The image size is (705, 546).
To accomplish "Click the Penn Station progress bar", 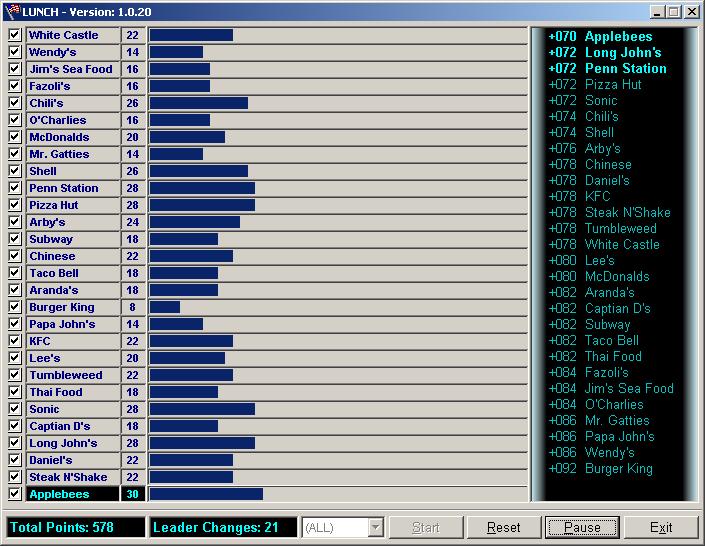I will pyautogui.click(x=338, y=188).
